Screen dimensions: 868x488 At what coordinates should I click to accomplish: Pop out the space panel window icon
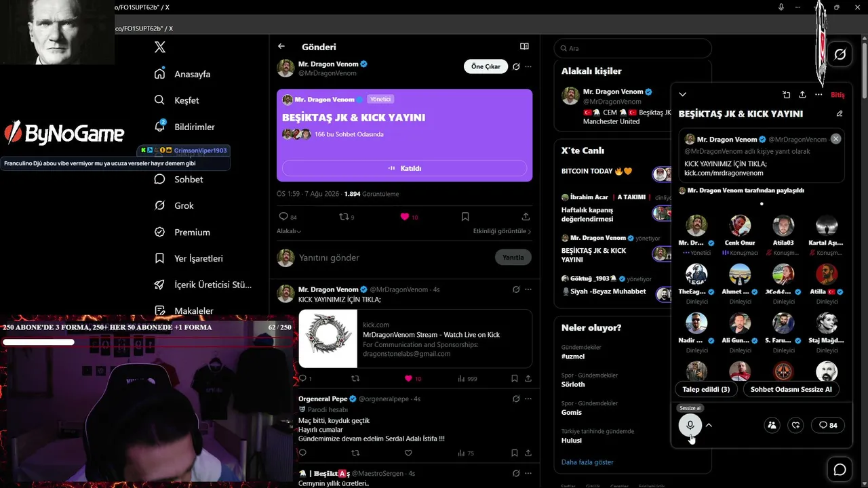point(786,95)
